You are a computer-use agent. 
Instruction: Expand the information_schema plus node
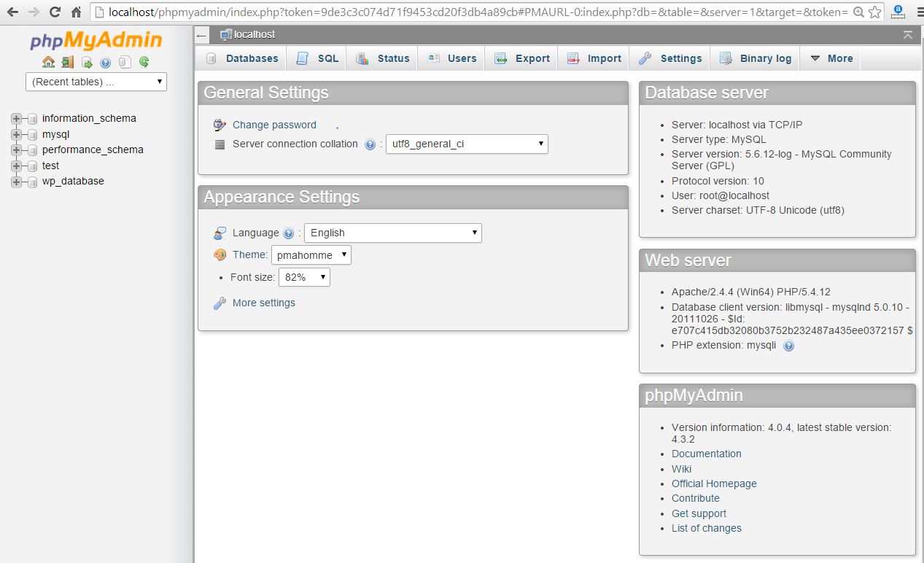(17, 118)
